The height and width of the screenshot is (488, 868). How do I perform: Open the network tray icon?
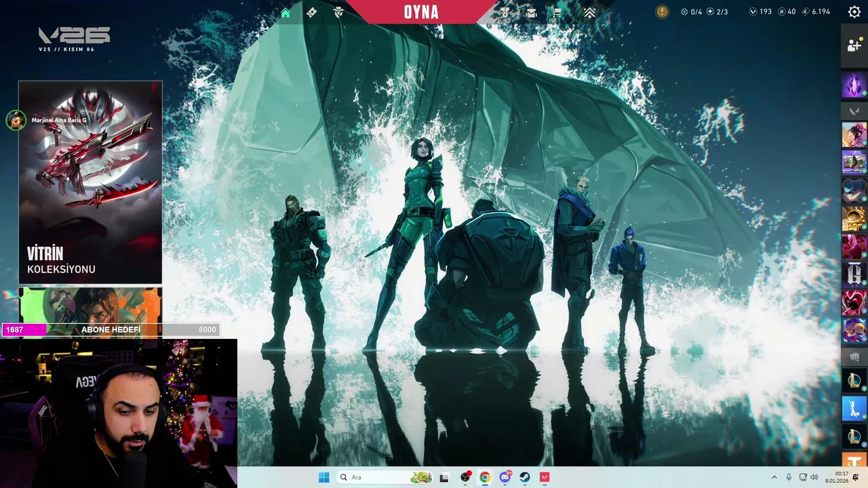tap(803, 477)
